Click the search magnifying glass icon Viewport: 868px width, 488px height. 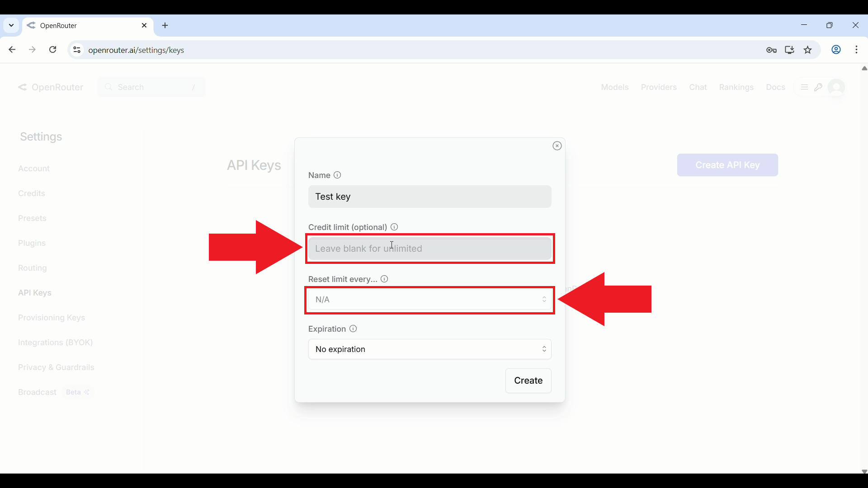(109, 87)
